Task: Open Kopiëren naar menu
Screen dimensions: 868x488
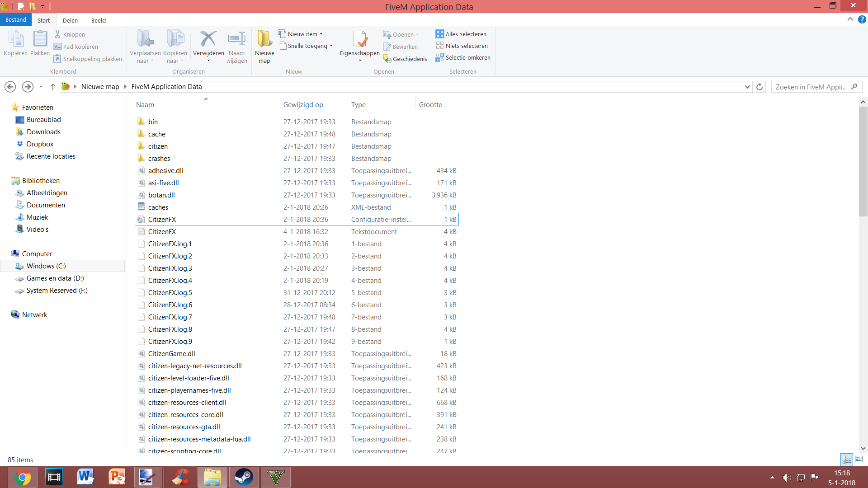Action: coord(175,47)
